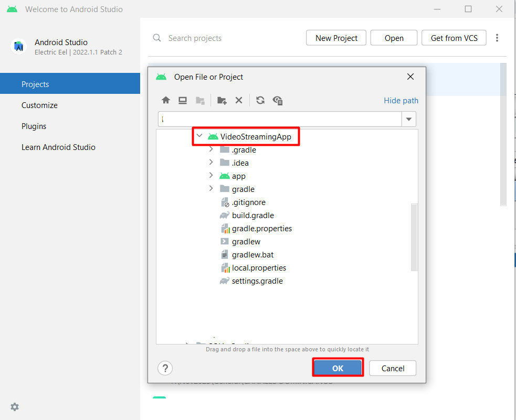Open the more options kebab menu

click(497, 38)
